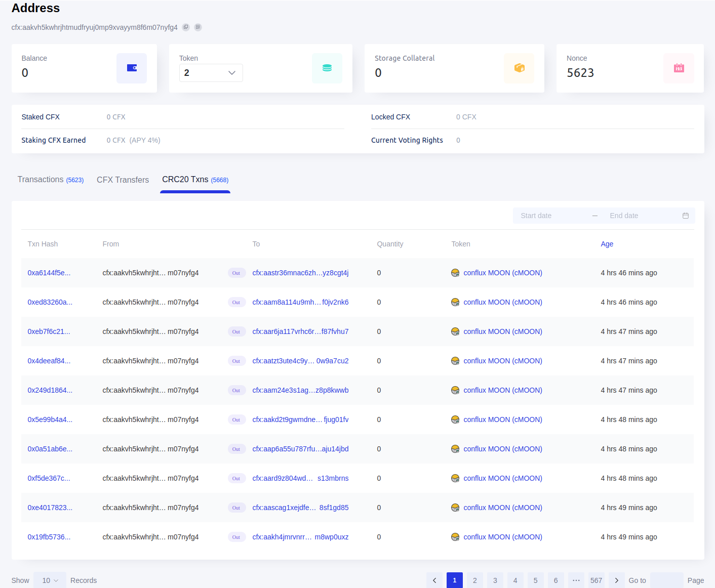Click cMOON token icon in row 0x19fb5736
This screenshot has height=588, width=715.
pyautogui.click(x=455, y=537)
